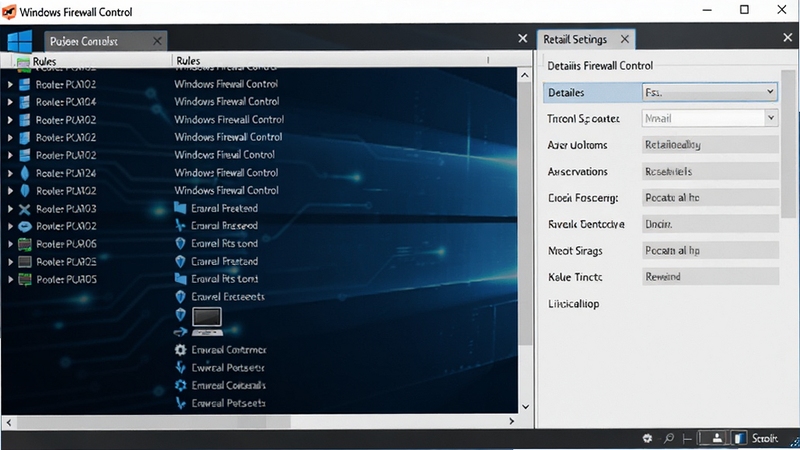Click the drop-shaped icon beside Rooter PLM24
Screen dimensions: 800x450
coord(24,173)
